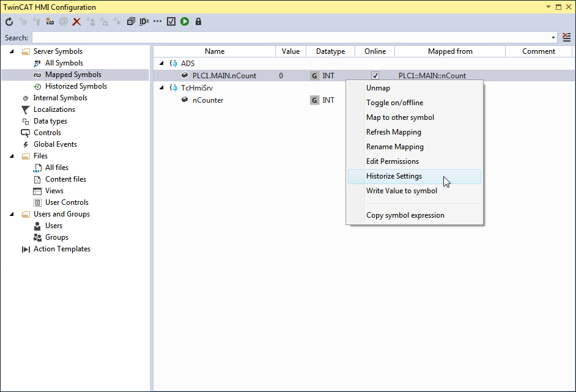Image resolution: width=576 pixels, height=392 pixels.
Task: Collapse the ADS symbol group
Action: point(161,64)
